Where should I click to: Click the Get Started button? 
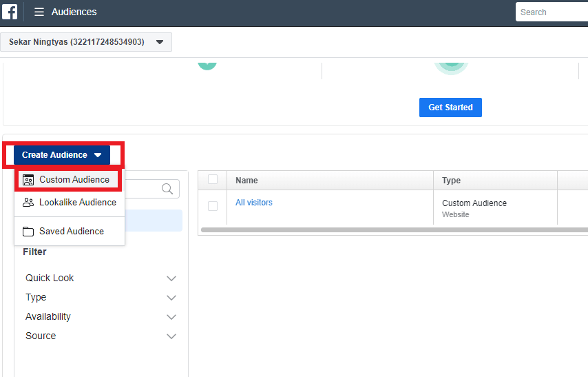[450, 108]
